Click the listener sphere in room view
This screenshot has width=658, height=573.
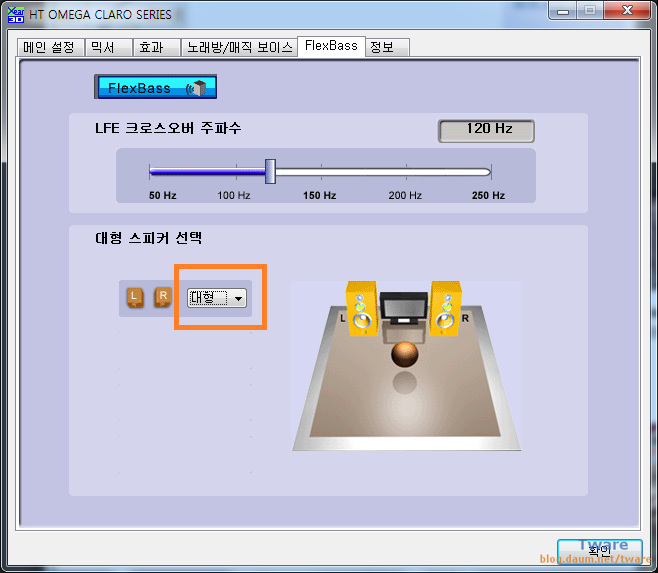pyautogui.click(x=405, y=353)
